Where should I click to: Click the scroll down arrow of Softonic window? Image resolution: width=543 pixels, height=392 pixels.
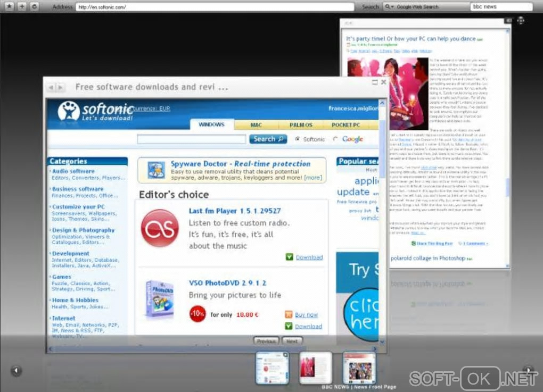click(382, 342)
